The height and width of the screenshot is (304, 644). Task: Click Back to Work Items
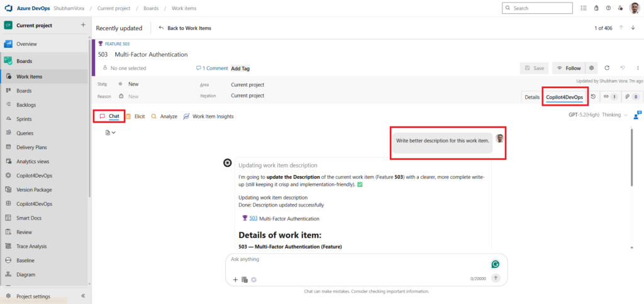coord(185,28)
